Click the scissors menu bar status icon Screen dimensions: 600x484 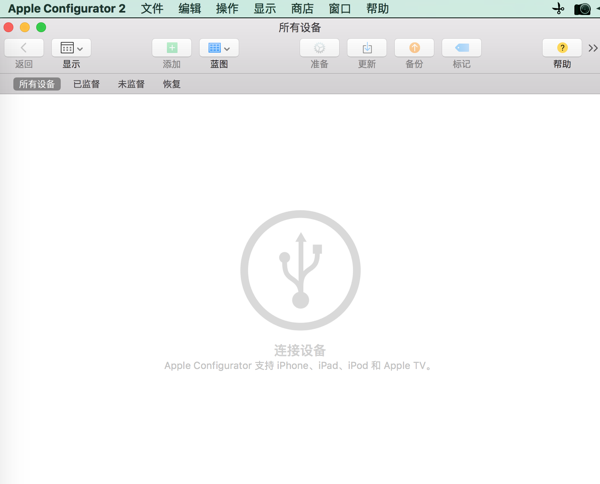[x=558, y=8]
